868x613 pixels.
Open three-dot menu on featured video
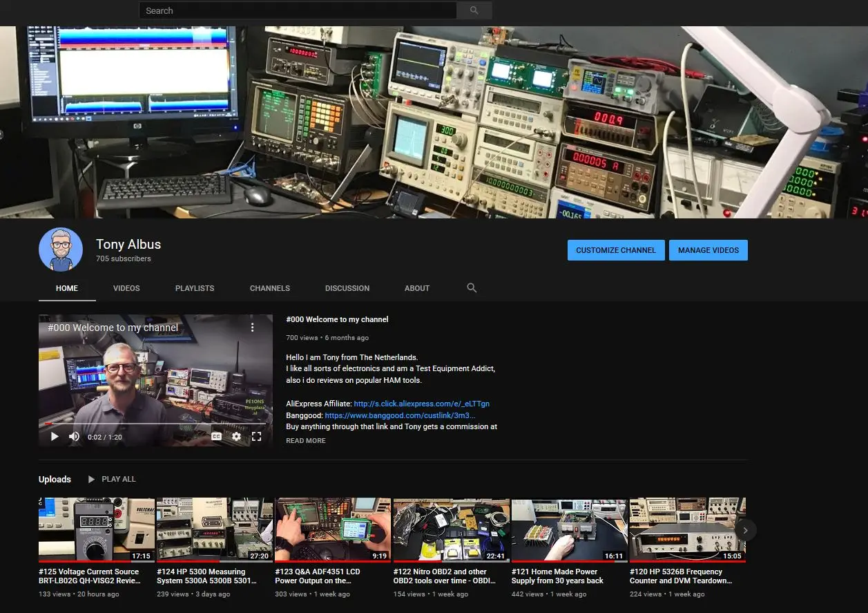coord(252,328)
